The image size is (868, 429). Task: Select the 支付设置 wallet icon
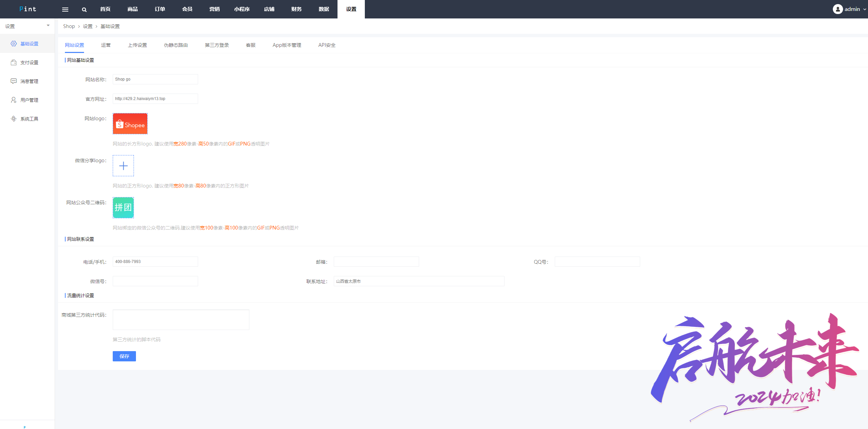click(14, 62)
